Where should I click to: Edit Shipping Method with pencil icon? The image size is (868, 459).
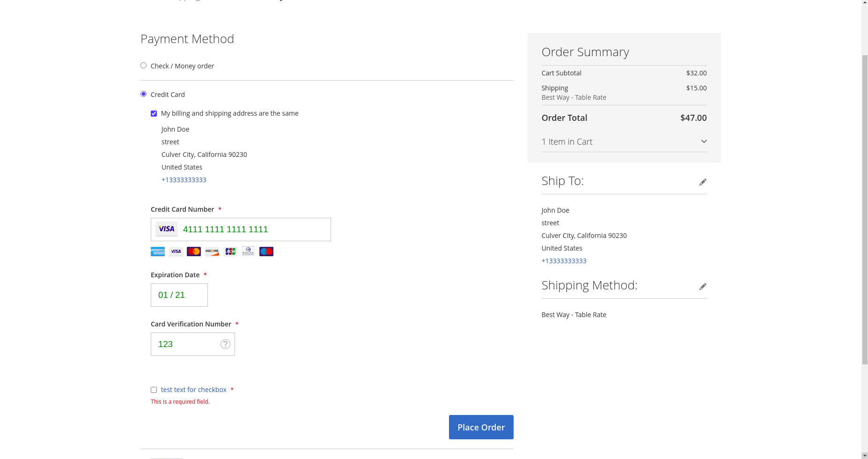click(703, 287)
